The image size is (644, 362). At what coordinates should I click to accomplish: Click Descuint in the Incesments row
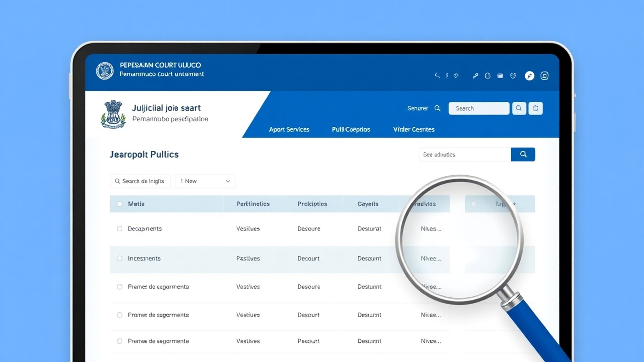pyautogui.click(x=369, y=258)
